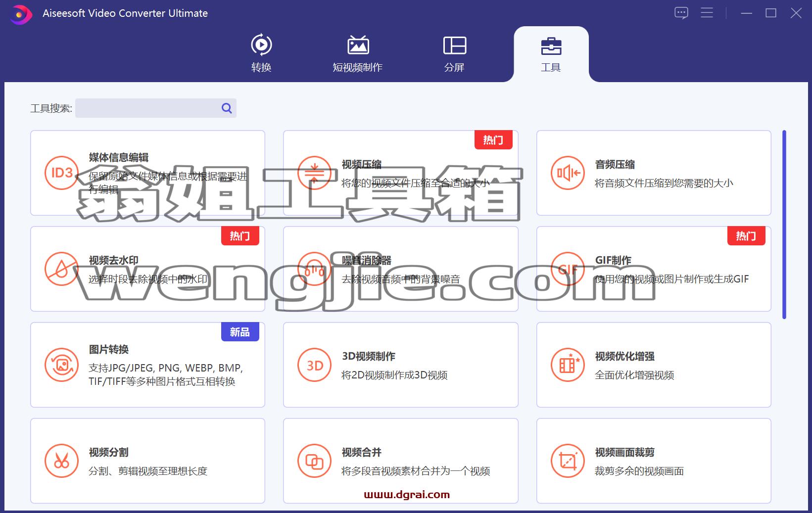Click the 媒体信息编辑 title text
Image resolution: width=812 pixels, height=513 pixels.
(119, 157)
